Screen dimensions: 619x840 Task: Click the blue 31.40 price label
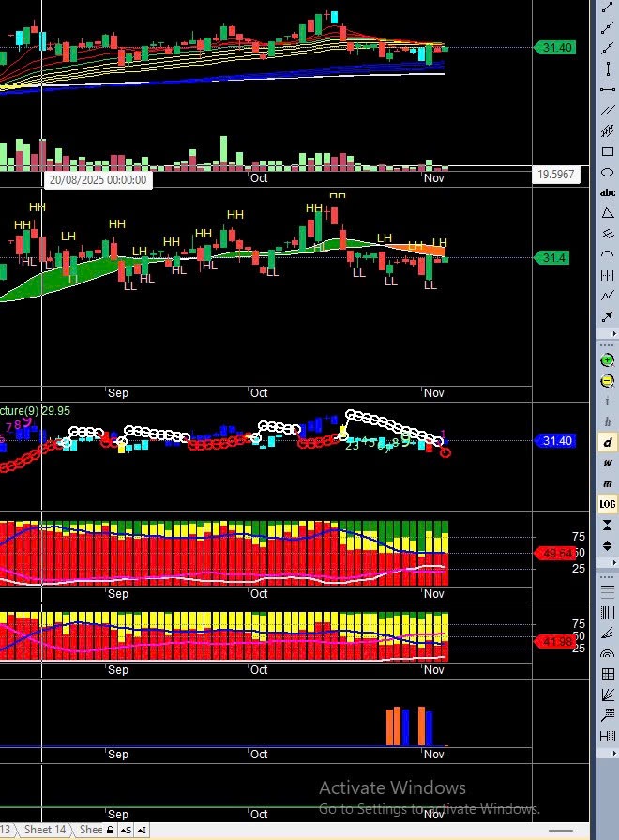(556, 441)
